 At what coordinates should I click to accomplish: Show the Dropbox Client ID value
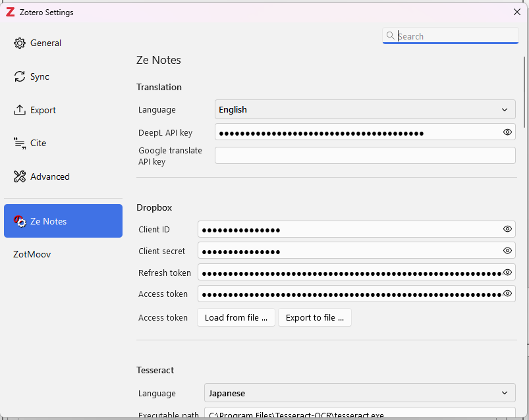point(507,229)
